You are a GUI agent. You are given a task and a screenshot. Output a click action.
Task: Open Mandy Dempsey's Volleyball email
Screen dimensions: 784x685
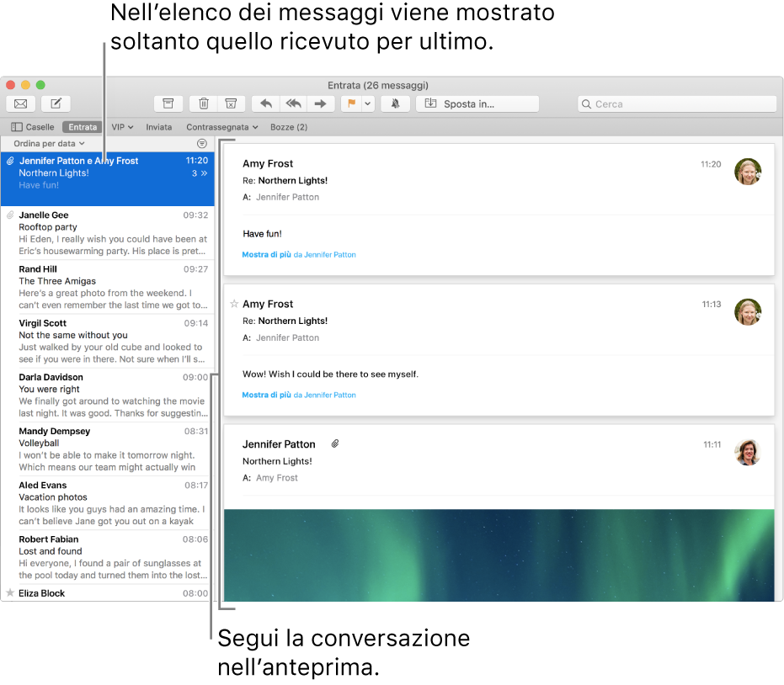click(108, 449)
